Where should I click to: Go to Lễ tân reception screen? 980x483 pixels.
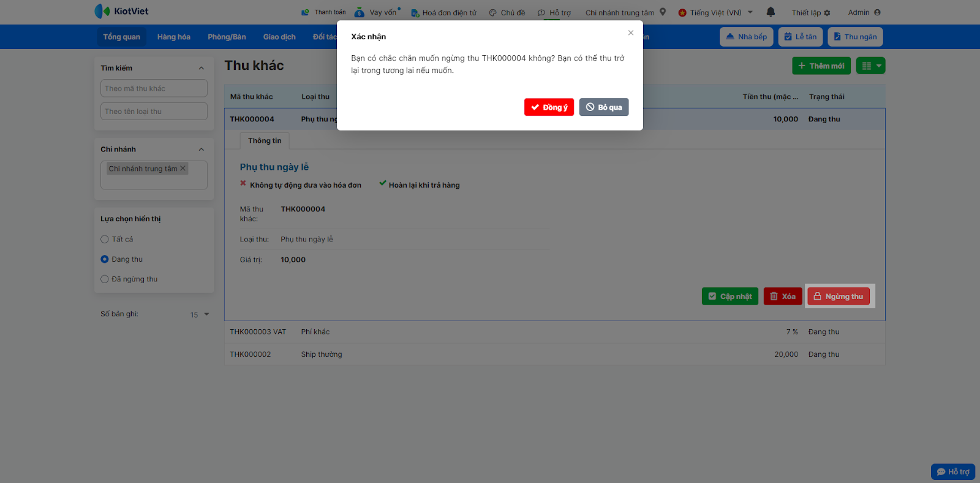click(x=801, y=37)
